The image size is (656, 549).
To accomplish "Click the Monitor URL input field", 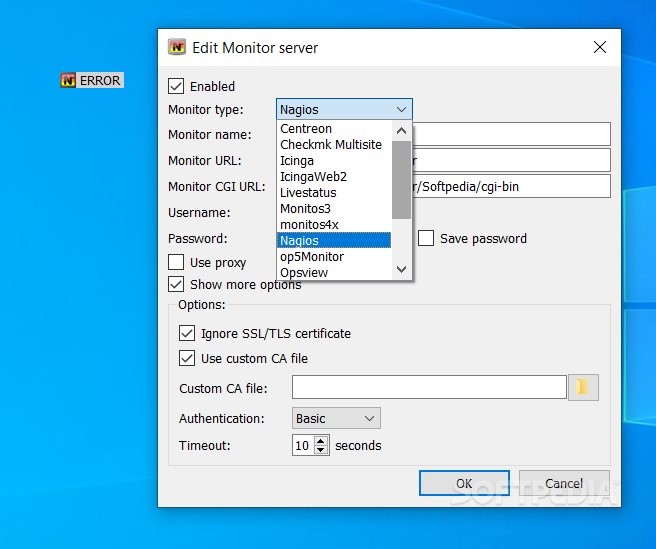I will tap(511, 160).
